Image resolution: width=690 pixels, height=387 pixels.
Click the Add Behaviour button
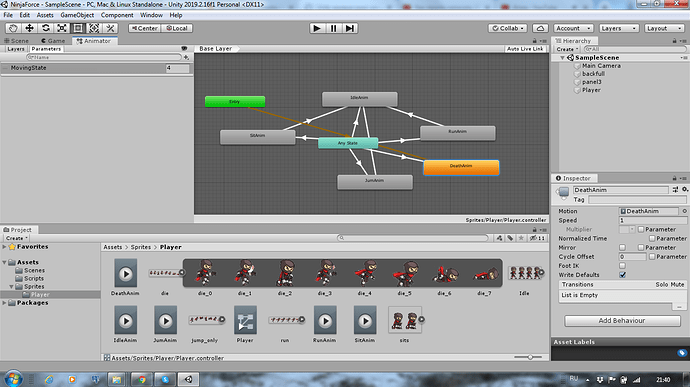(622, 321)
